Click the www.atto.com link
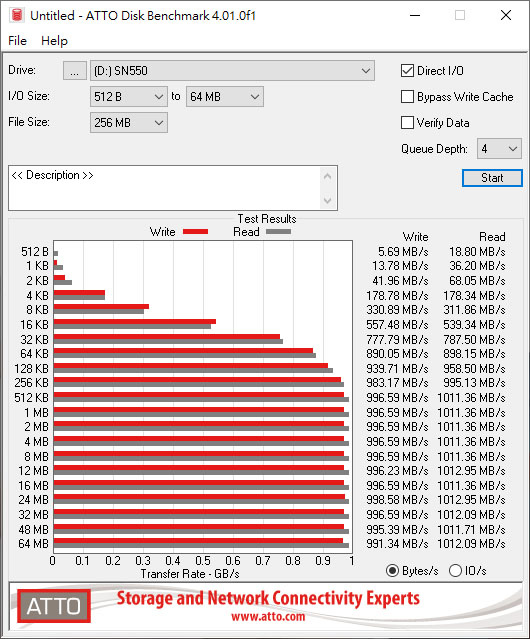 tap(268, 616)
